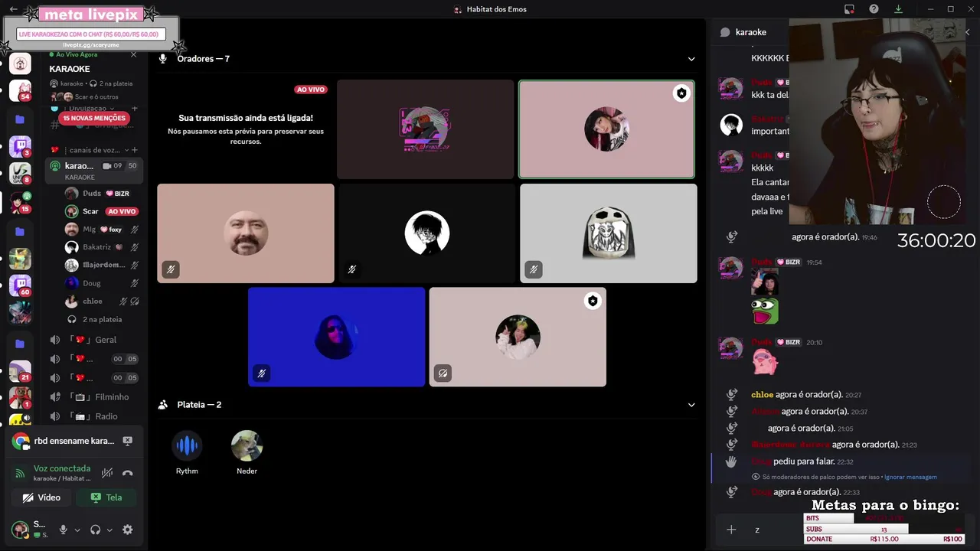980x551 pixels.
Task: Click chloe's name in chat log
Action: pos(763,395)
